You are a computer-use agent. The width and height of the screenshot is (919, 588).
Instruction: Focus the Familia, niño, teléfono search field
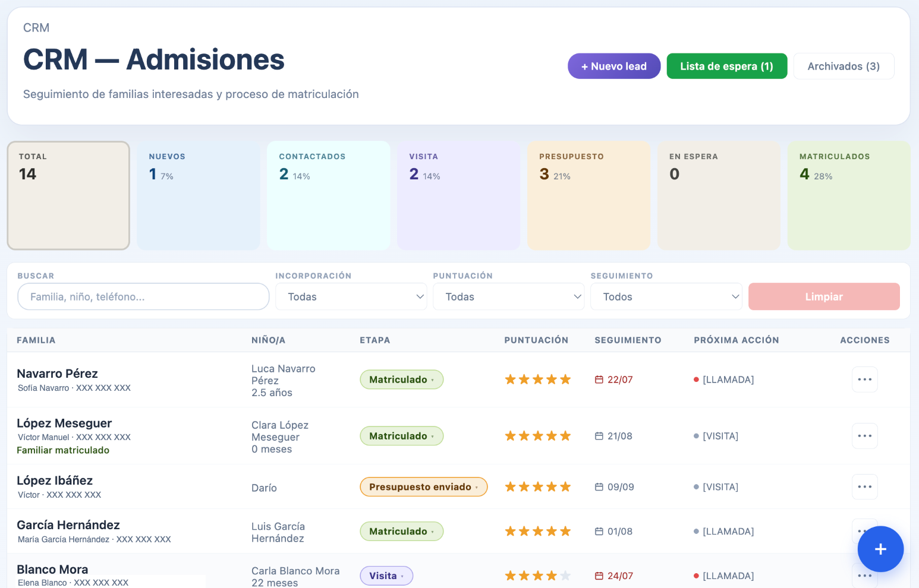(143, 296)
